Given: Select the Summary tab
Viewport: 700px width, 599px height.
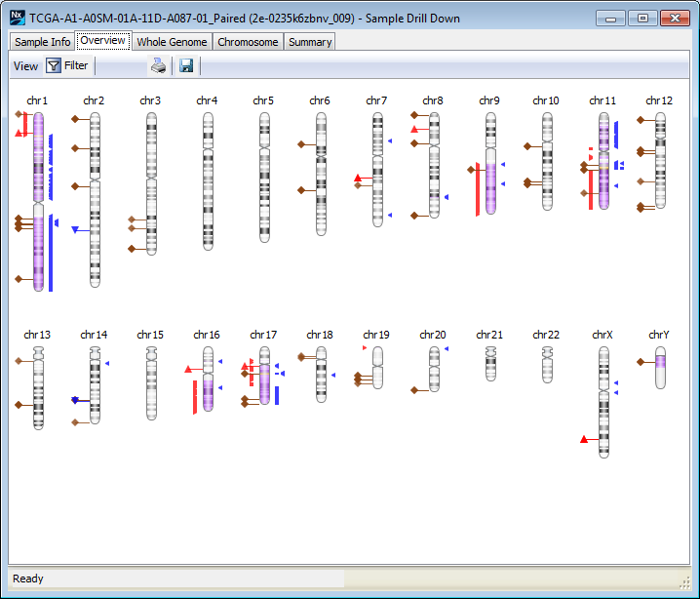Looking at the screenshot, I should point(310,42).
